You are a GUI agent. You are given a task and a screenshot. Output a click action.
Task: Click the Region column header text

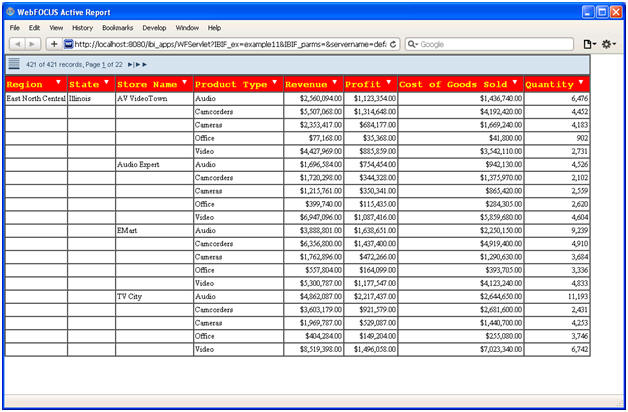(x=24, y=84)
